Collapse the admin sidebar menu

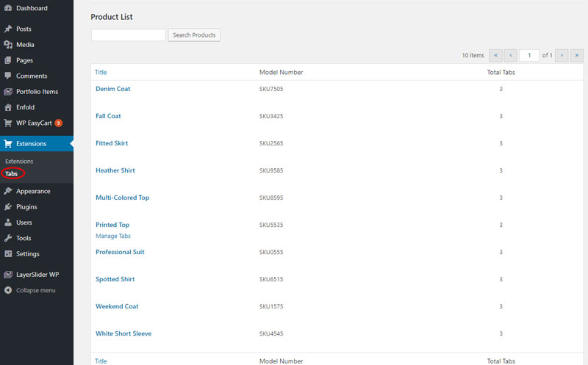click(x=37, y=290)
